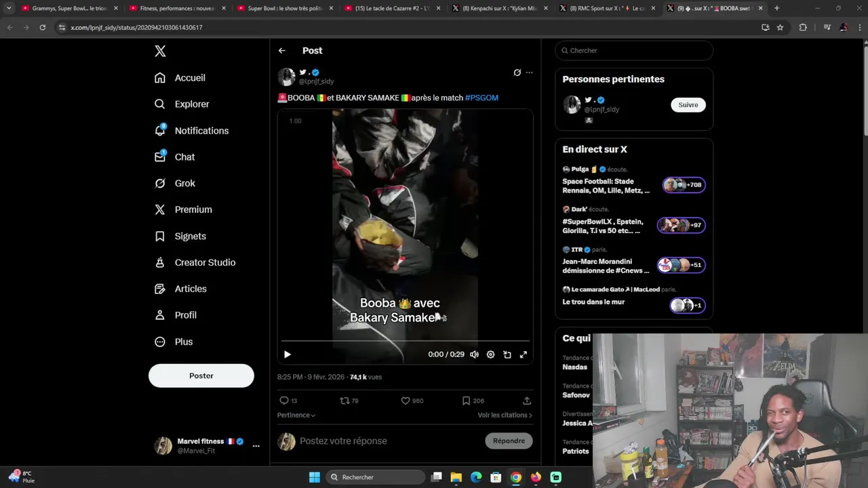Open Chat messages
Viewport: 868px width, 488px height.
click(174, 157)
